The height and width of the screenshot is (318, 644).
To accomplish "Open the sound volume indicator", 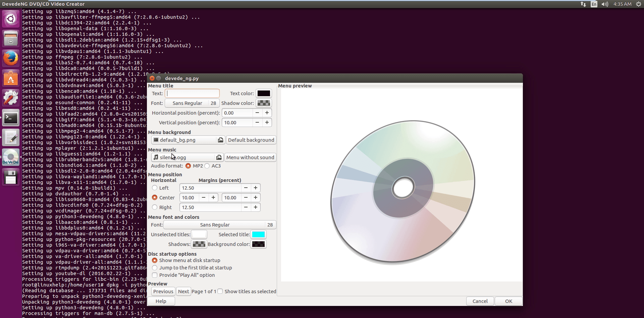I will click(605, 4).
